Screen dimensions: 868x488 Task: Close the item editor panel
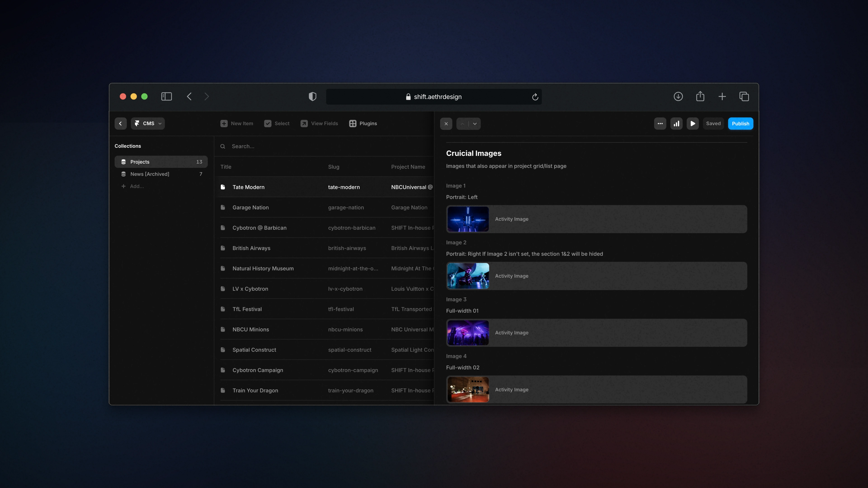(x=446, y=124)
